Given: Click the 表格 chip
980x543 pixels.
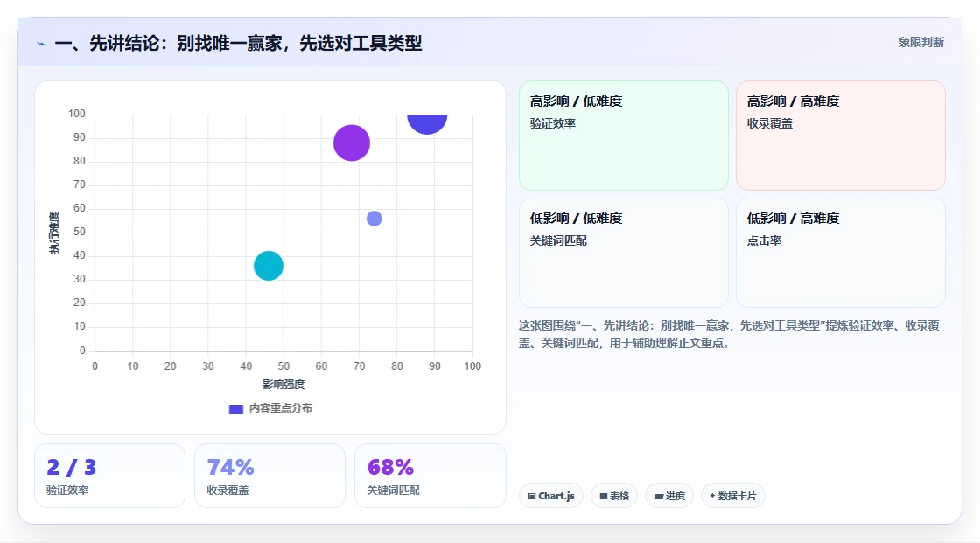Looking at the screenshot, I should pyautogui.click(x=613, y=496).
